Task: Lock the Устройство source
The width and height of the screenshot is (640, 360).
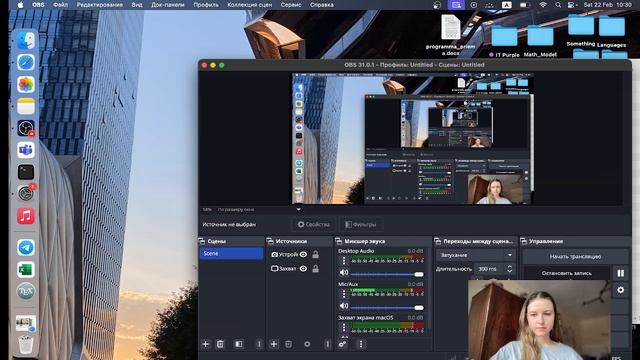Action: tap(316, 254)
